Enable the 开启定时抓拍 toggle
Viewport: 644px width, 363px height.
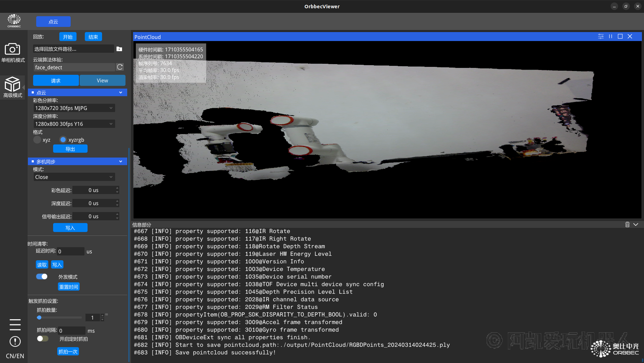42,339
